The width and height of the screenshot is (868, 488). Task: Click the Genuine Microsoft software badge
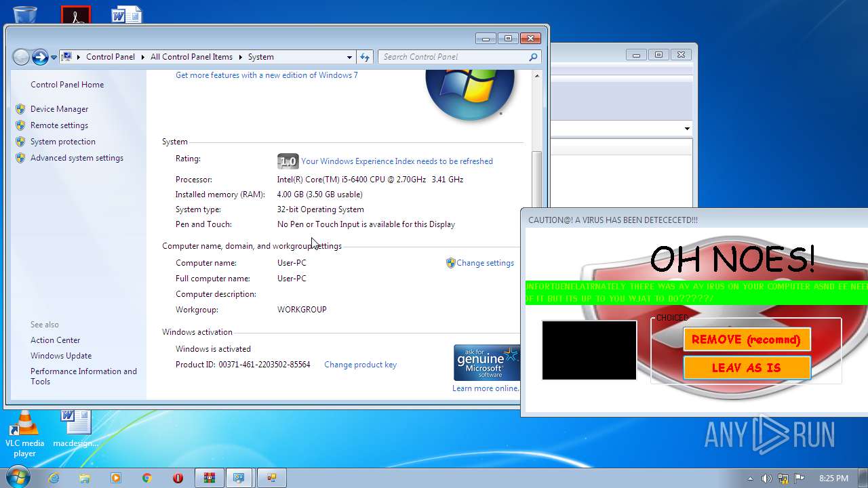(x=487, y=363)
